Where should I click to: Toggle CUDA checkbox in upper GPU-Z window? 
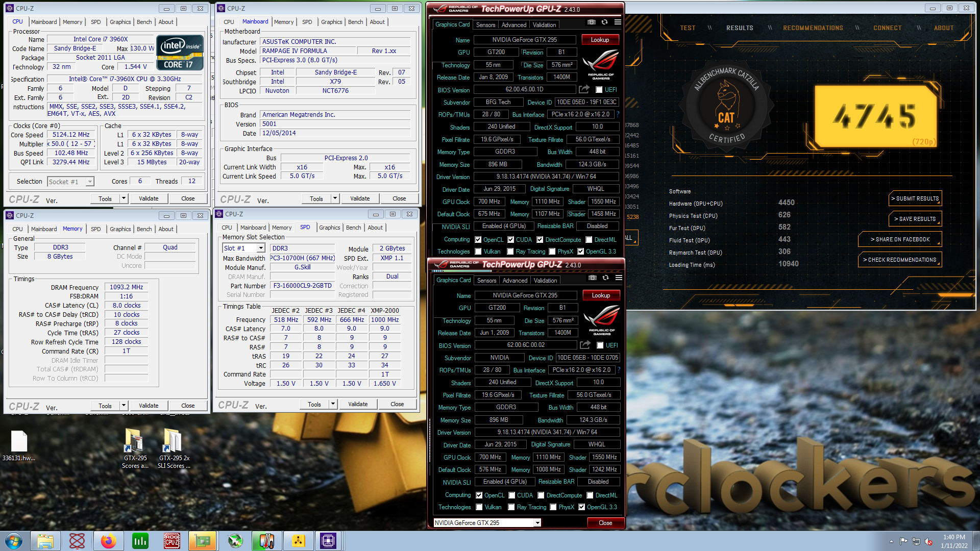coord(510,239)
